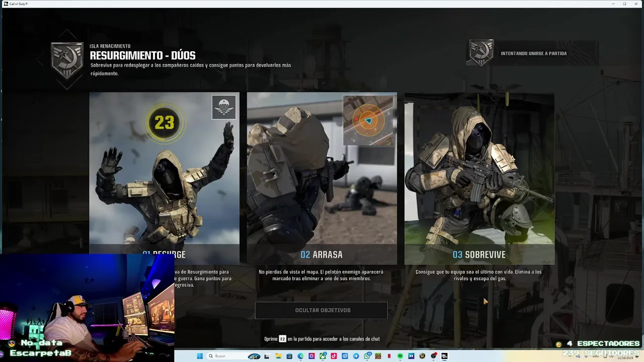Open WhatsApp from the taskbar

point(367,356)
